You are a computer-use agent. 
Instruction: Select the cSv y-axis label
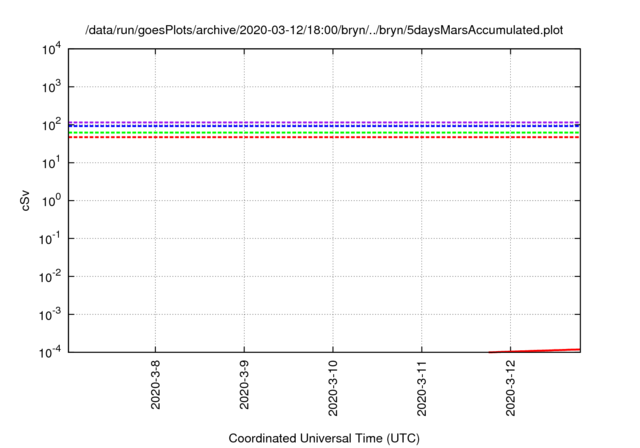[25, 201]
